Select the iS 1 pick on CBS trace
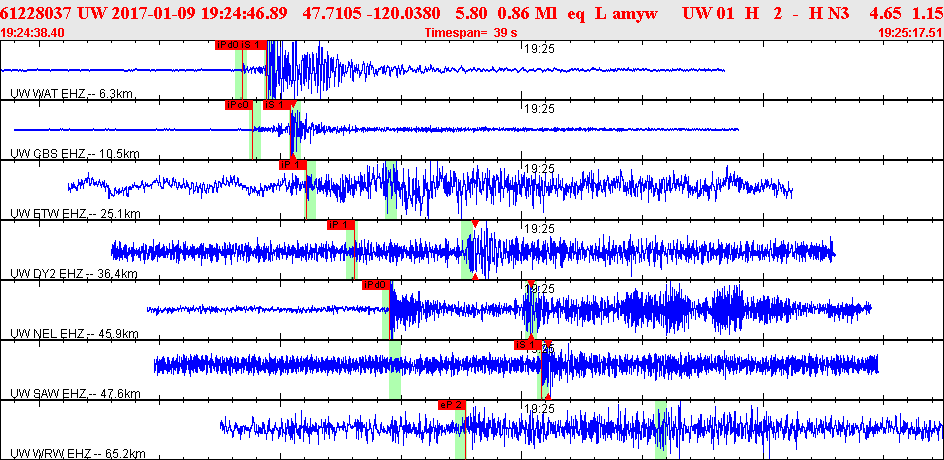The width and height of the screenshot is (944, 460). pos(278,105)
